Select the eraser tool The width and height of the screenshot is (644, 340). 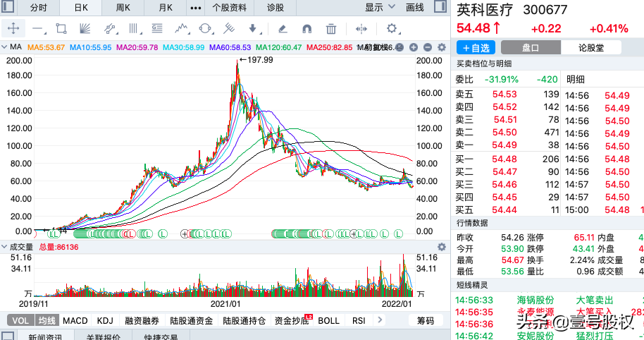pos(283,29)
